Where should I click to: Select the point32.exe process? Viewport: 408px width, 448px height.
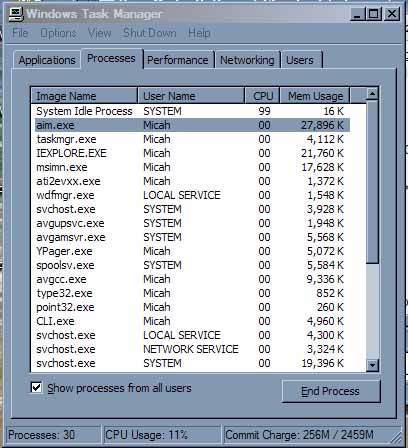191,307
